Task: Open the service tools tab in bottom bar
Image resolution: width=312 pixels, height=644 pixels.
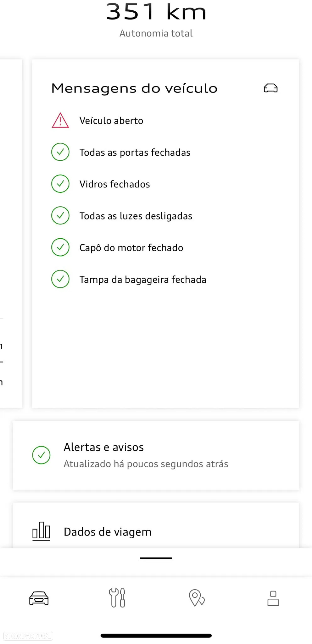Action: coord(117,598)
